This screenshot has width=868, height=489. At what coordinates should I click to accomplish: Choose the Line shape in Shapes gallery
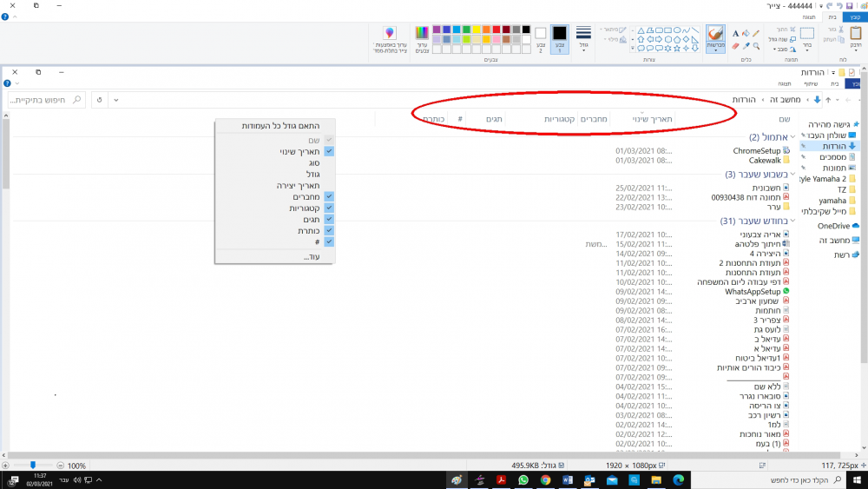(695, 30)
